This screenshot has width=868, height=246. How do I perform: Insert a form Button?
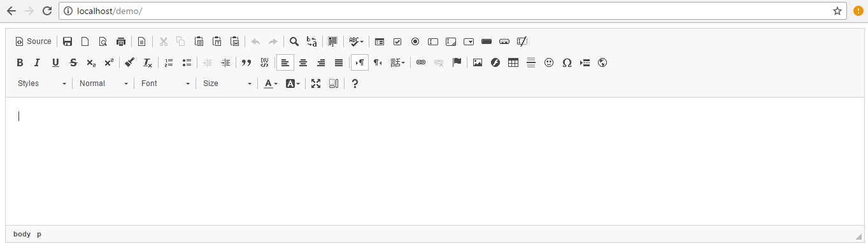tap(487, 41)
